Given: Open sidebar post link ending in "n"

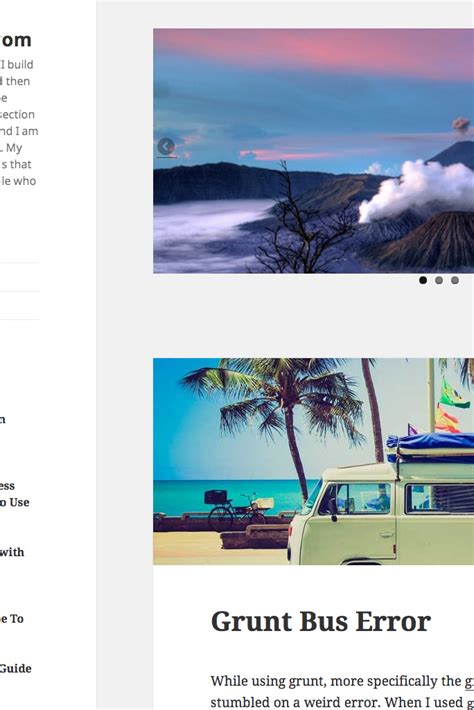Looking at the screenshot, I should point(3,419).
